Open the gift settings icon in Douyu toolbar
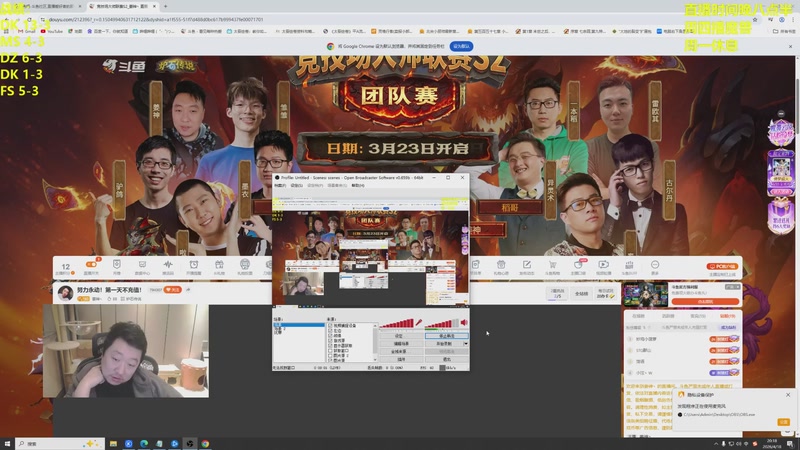Image resolution: width=800 pixels, height=450 pixels. click(245, 264)
